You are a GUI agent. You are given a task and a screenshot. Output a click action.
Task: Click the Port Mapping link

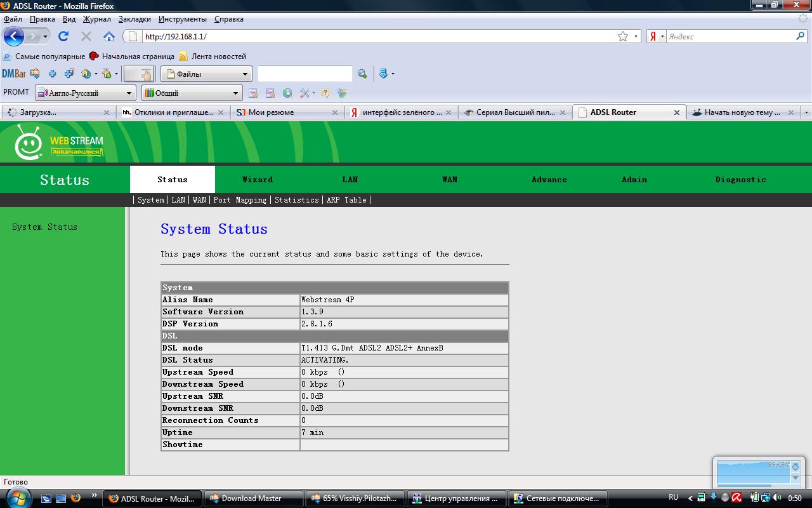pos(240,200)
